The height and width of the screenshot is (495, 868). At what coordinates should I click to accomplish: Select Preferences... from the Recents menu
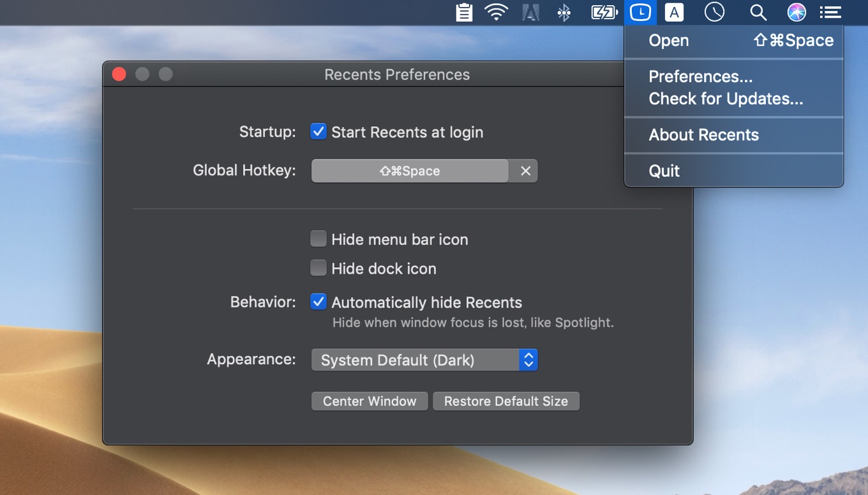click(700, 77)
